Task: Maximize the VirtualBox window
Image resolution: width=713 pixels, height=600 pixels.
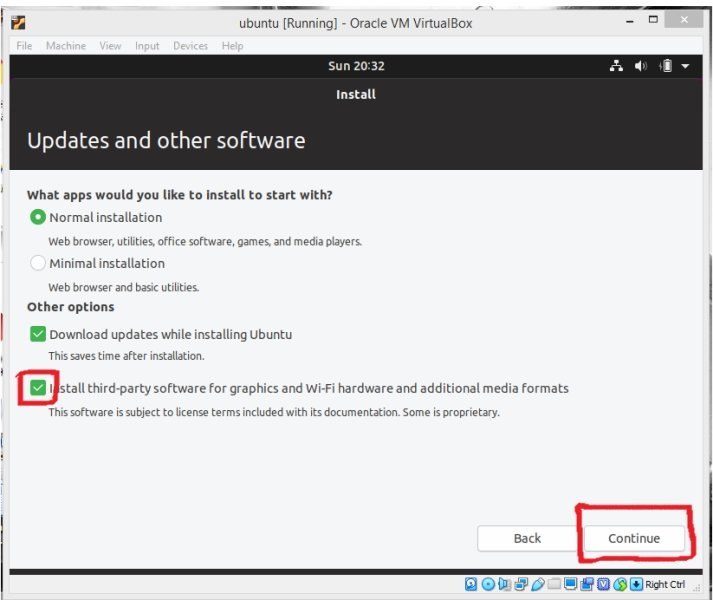Action: pyautogui.click(x=653, y=20)
